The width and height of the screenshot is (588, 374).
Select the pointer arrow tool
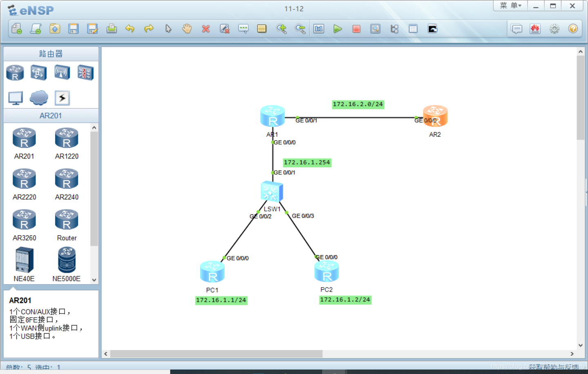coord(168,29)
